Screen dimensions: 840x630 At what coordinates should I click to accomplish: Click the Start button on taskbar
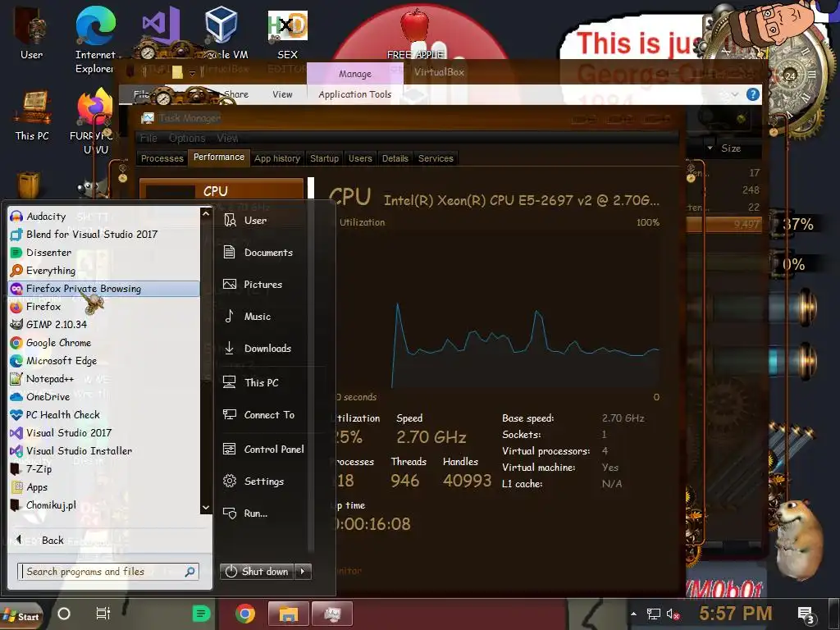[21, 616]
